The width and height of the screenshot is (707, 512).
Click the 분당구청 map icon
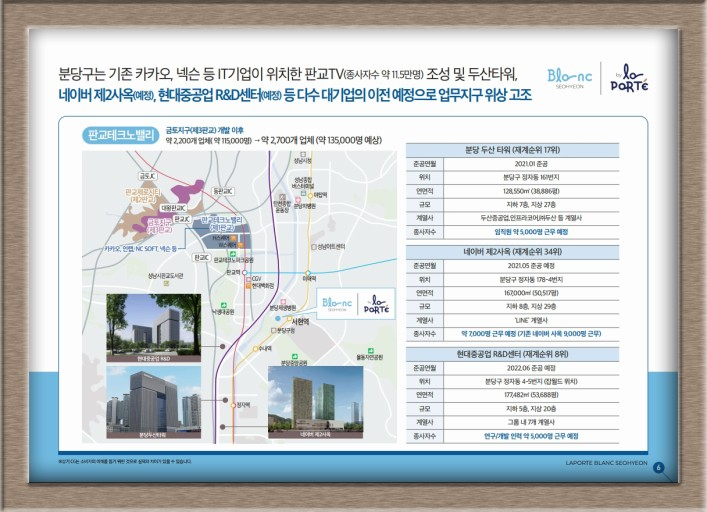(273, 330)
